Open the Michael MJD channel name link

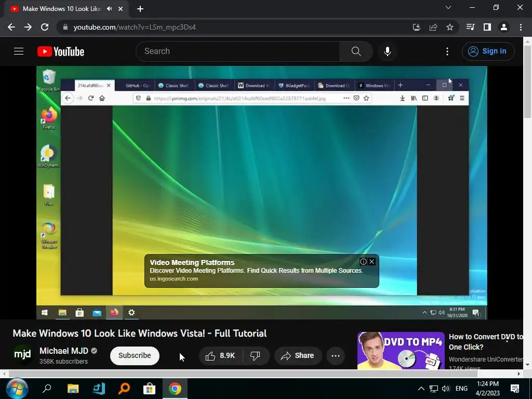coord(64,351)
